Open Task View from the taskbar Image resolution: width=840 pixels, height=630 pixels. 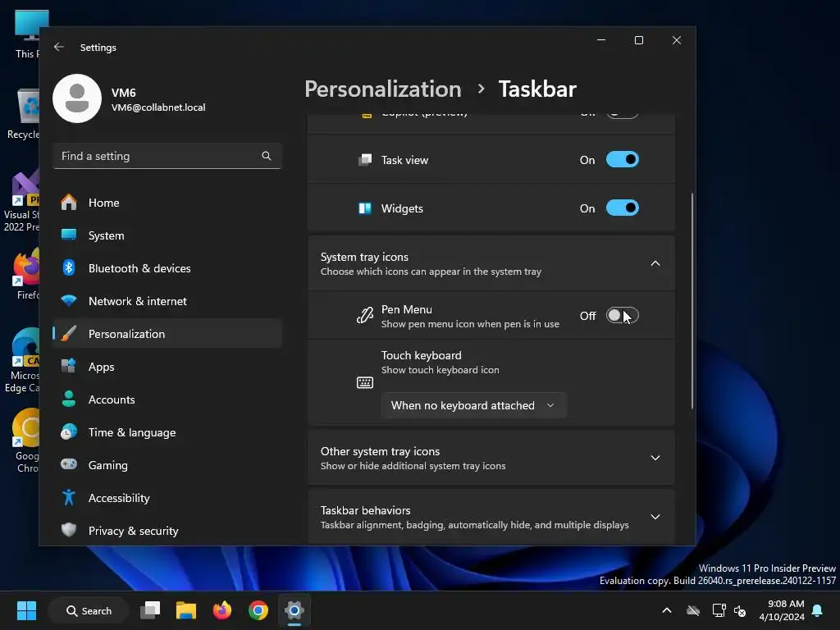pos(150,610)
